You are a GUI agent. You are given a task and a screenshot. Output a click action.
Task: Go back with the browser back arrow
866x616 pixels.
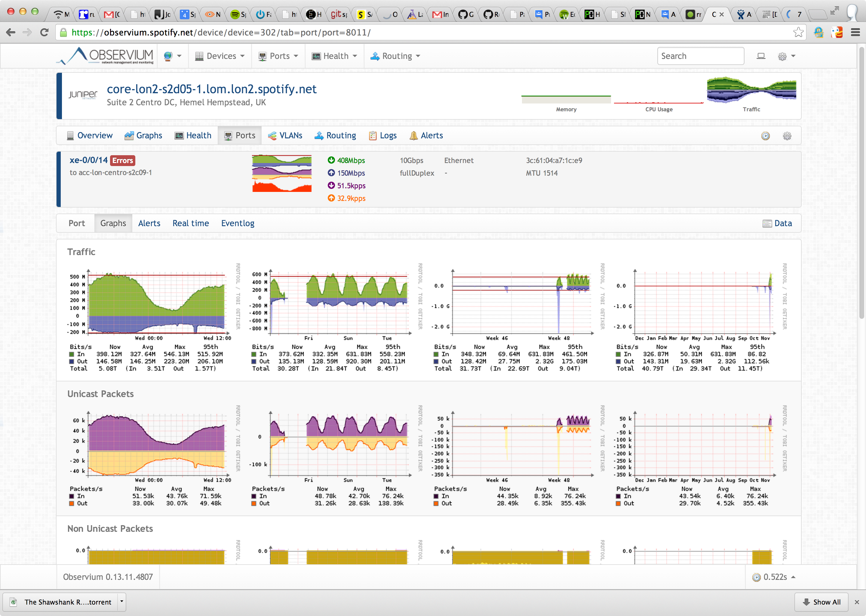pyautogui.click(x=11, y=32)
